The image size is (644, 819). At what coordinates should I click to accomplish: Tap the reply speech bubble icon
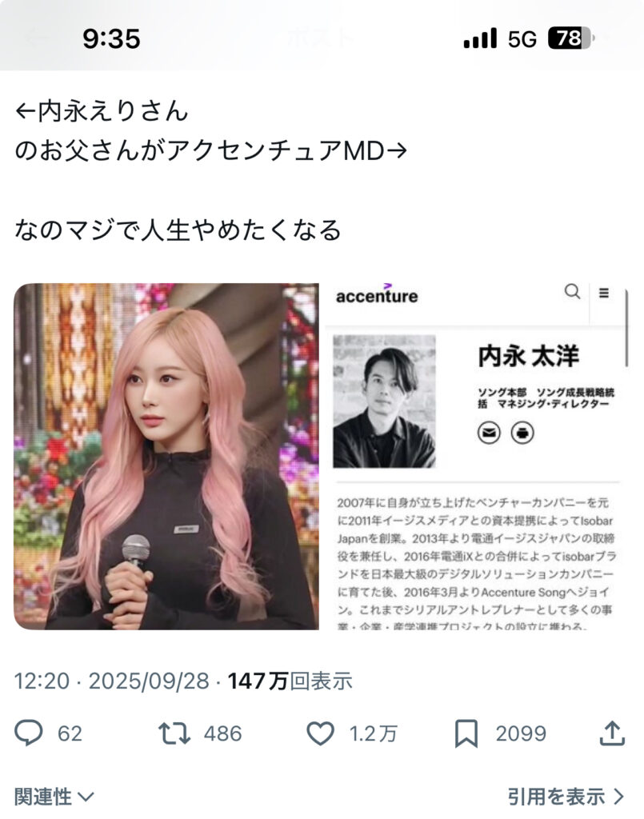[28, 733]
